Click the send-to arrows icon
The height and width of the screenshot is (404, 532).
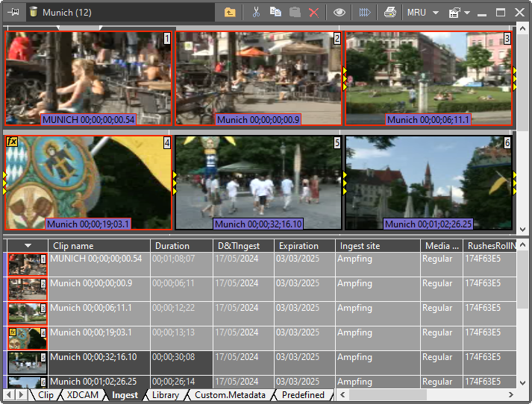(x=365, y=12)
